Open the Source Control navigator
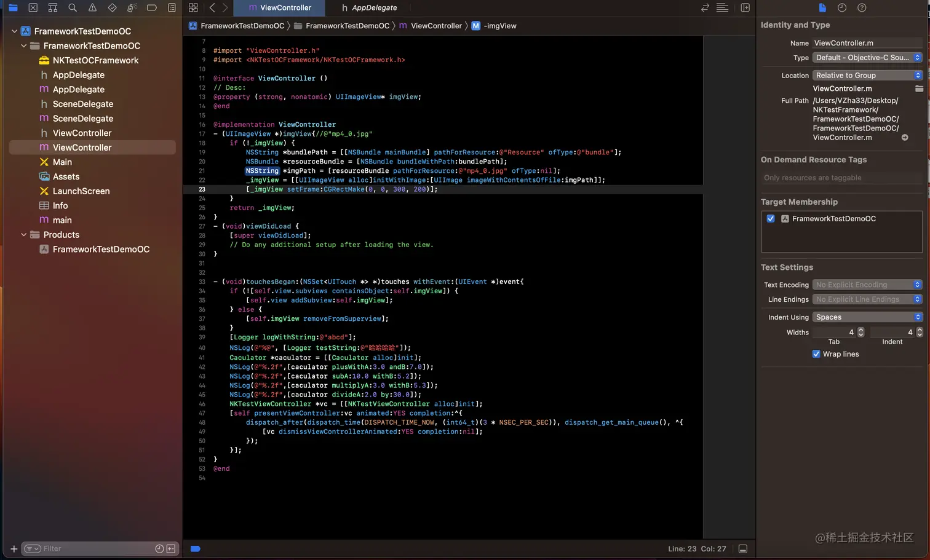930x560 pixels. tap(33, 8)
